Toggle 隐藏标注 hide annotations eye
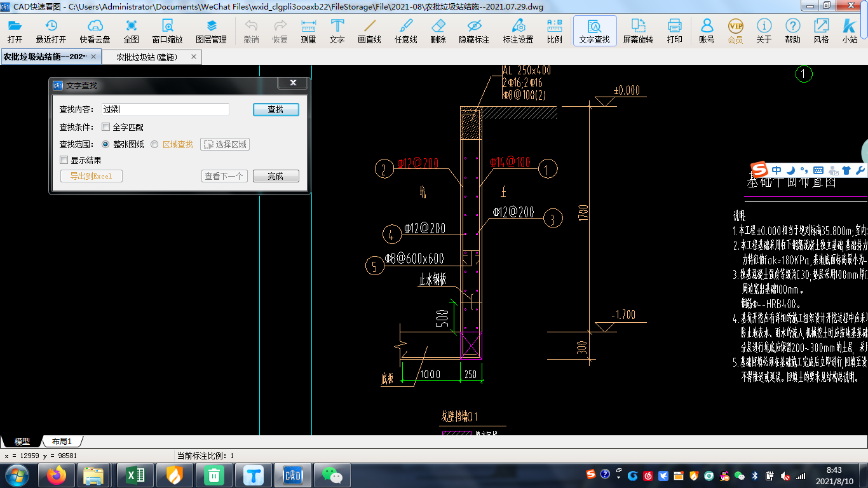868x488 pixels. 474,31
